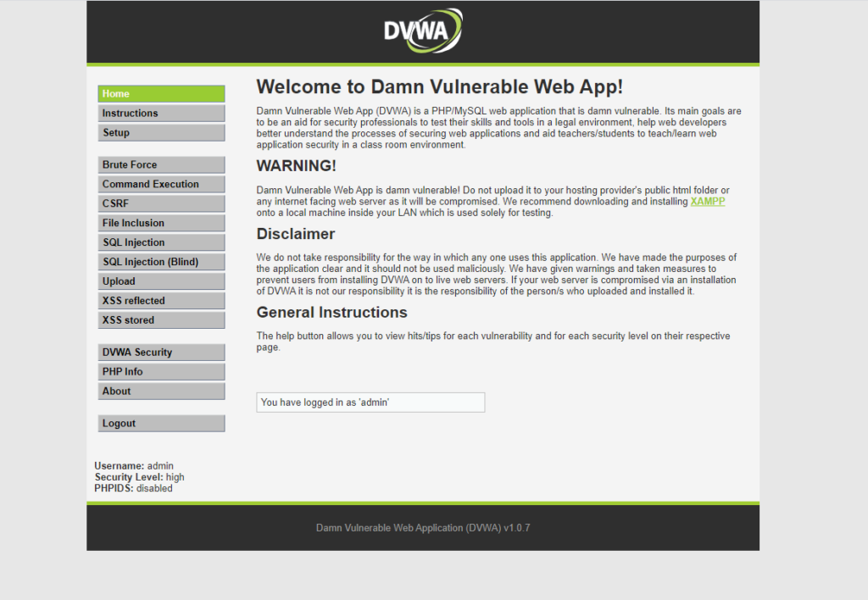Go to the Upload module

[x=161, y=281]
